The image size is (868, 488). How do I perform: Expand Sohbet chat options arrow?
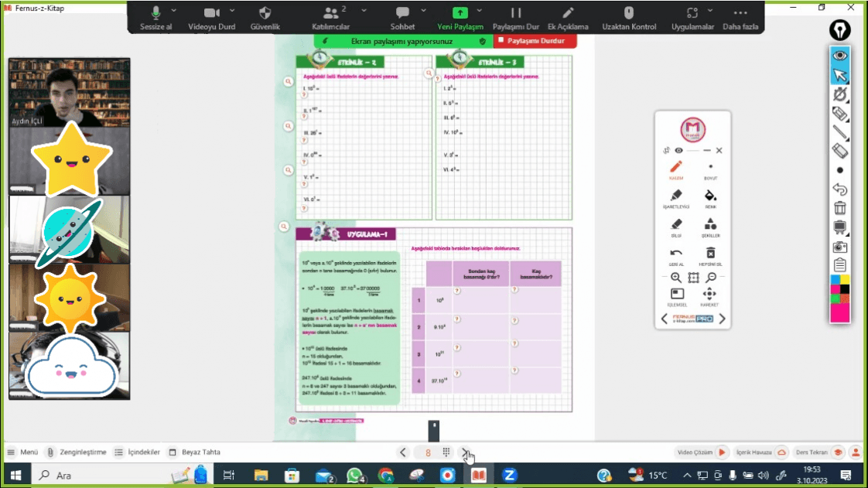pyautogui.click(x=423, y=11)
